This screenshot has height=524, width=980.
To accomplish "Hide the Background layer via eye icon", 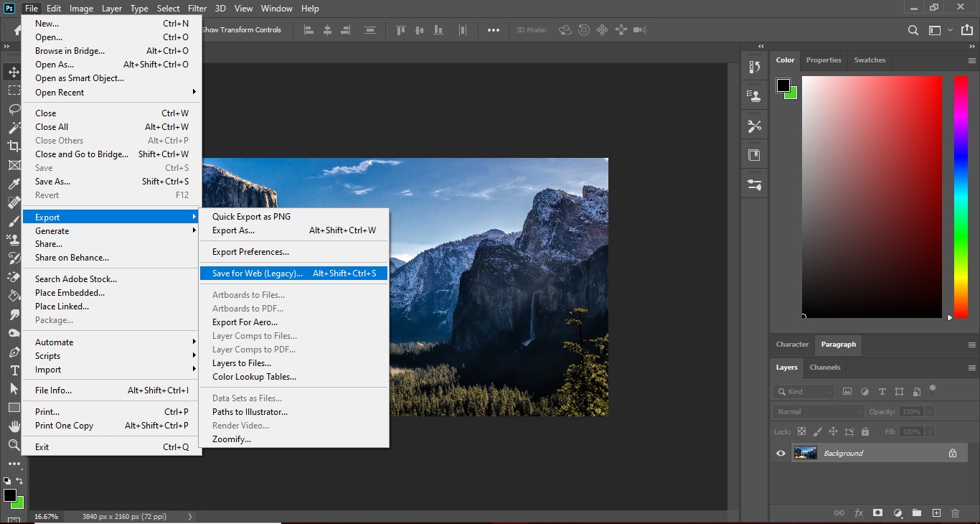I will [x=781, y=453].
